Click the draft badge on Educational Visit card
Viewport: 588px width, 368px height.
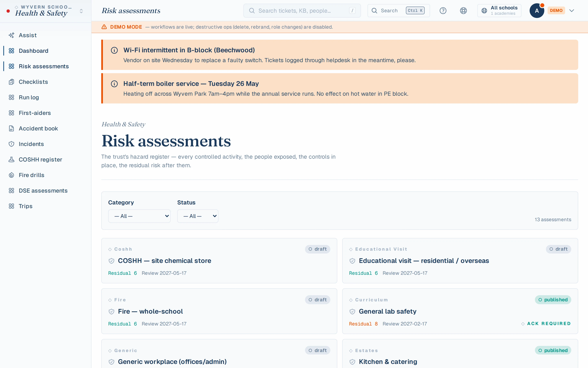pyautogui.click(x=558, y=249)
